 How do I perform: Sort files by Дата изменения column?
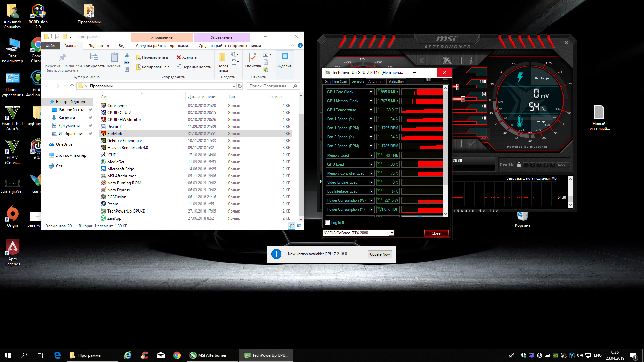[x=203, y=97]
